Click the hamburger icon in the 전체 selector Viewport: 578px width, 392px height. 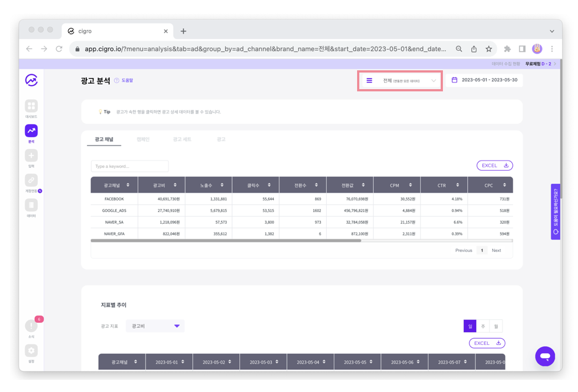coord(369,80)
